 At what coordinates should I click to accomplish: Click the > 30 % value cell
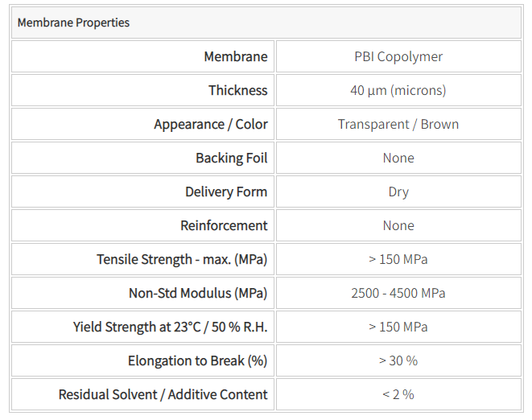pos(398,360)
